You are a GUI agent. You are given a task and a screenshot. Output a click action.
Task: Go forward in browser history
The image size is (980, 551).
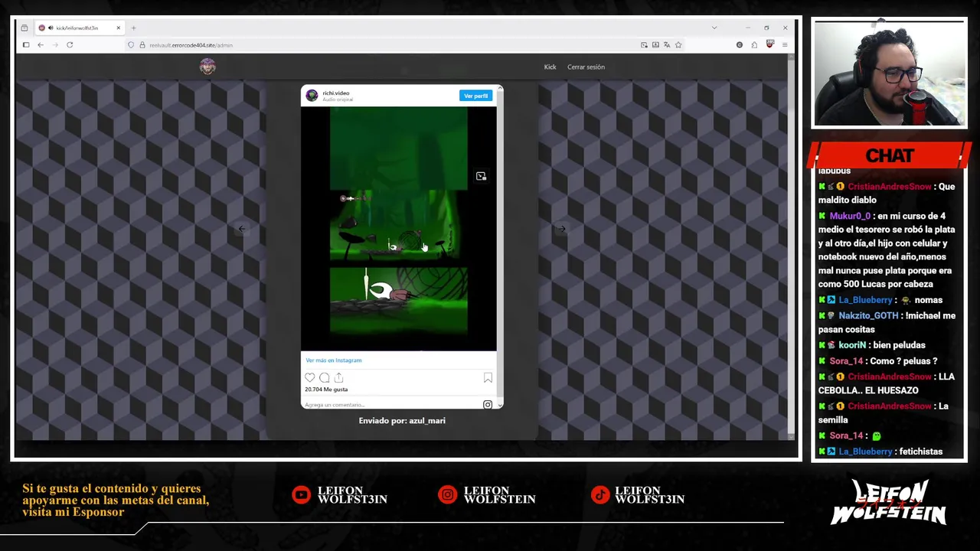[55, 45]
